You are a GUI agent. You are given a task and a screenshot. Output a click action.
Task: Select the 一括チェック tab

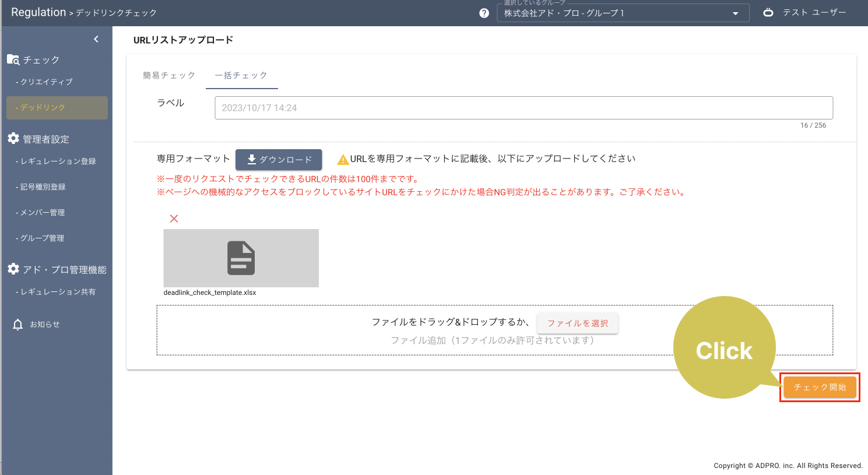[x=241, y=75]
